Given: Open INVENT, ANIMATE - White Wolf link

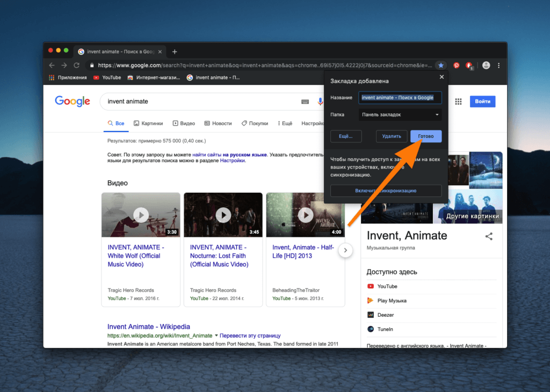Looking at the screenshot, I should pyautogui.click(x=136, y=256).
